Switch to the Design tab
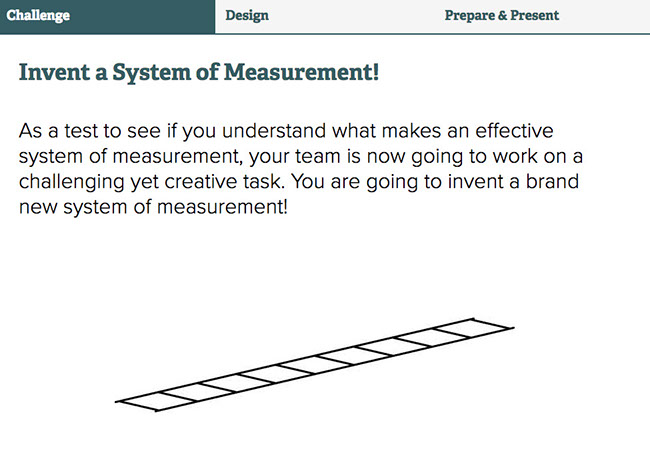Screen dimensions: 650x455 pyautogui.click(x=247, y=16)
